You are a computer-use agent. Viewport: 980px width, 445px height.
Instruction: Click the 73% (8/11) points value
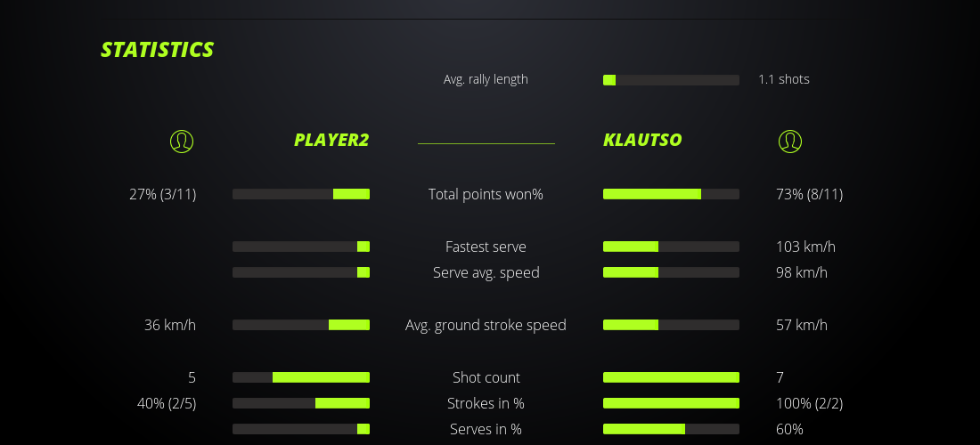tap(809, 194)
